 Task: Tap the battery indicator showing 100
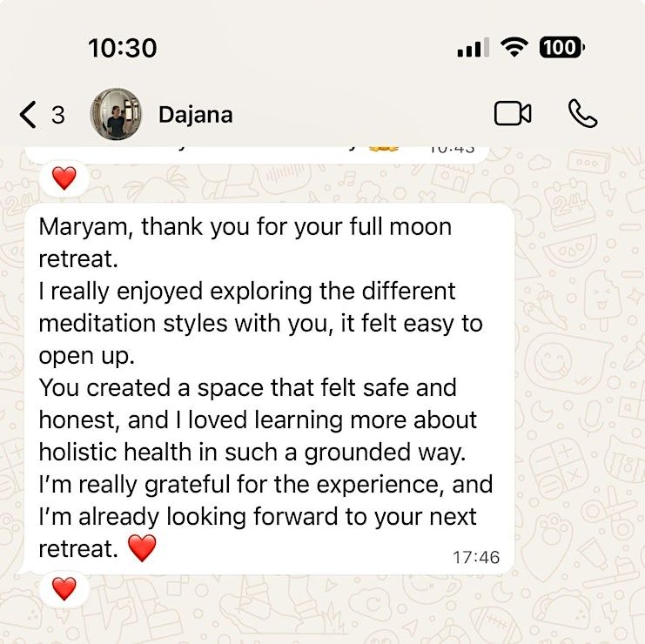(561, 47)
